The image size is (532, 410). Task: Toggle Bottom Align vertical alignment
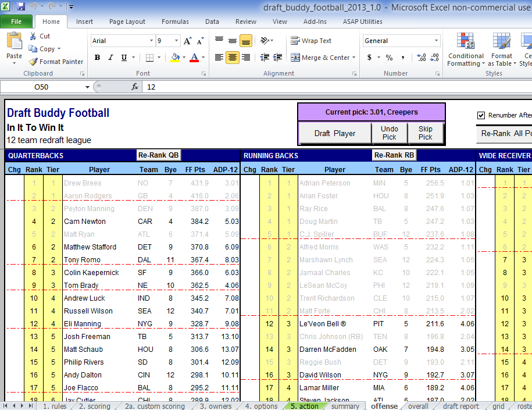click(x=246, y=41)
